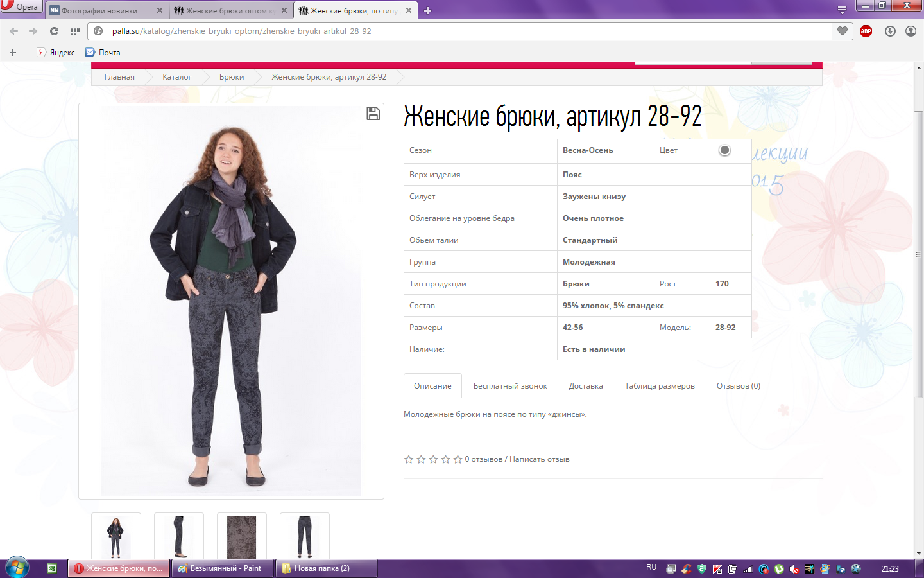
Task: Select the fabric pattern thumbnail
Action: click(x=241, y=536)
